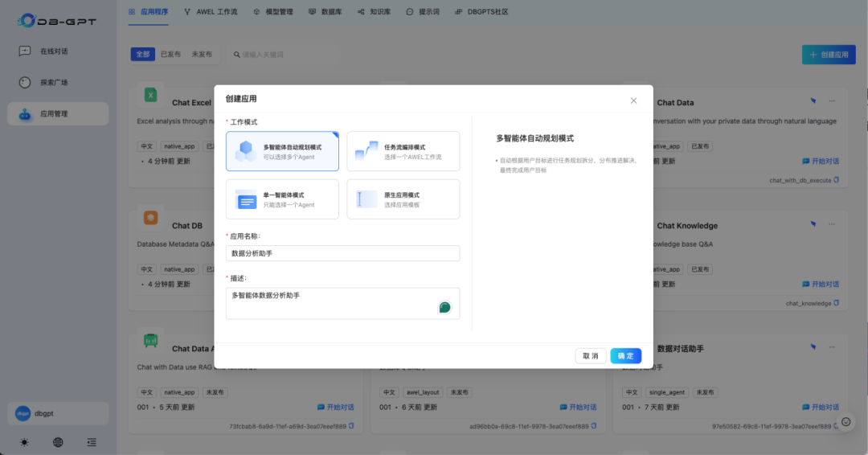Open the DBGPTS社区 tab

click(481, 11)
